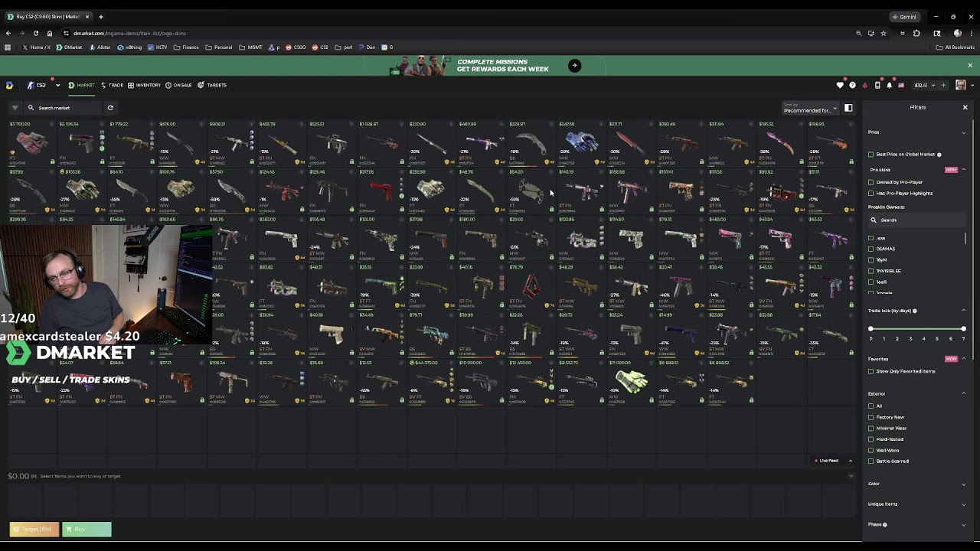Reload the page in the browser
The image size is (980, 551).
pyautogui.click(x=35, y=33)
